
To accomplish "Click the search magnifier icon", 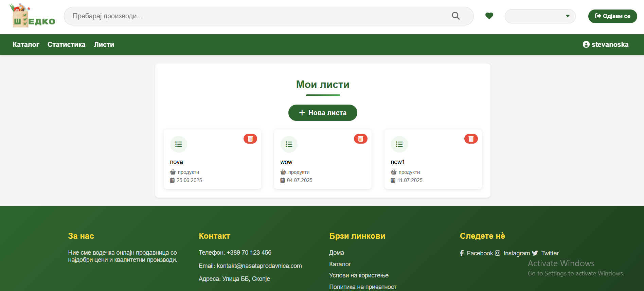I will click(455, 16).
